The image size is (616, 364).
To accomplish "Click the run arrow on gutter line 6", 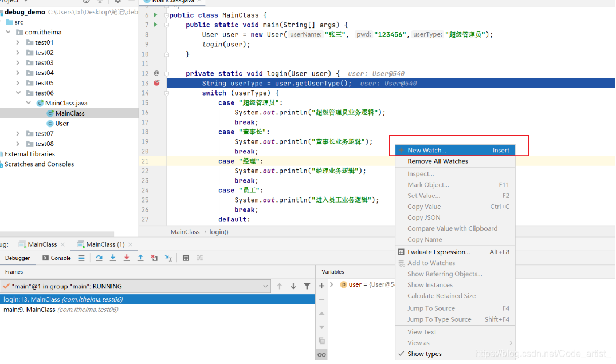I will 155,15.
